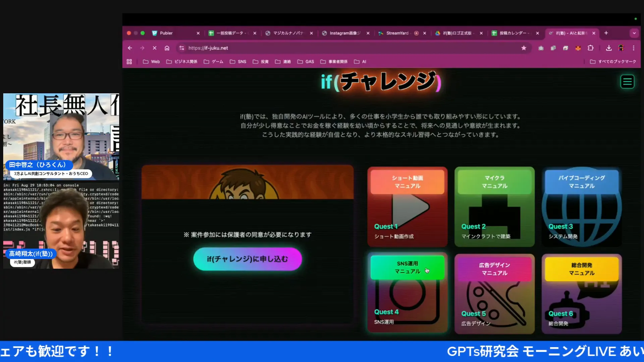Open the browser Downloads icon
Image resolution: width=644 pixels, height=362 pixels.
tap(608, 48)
